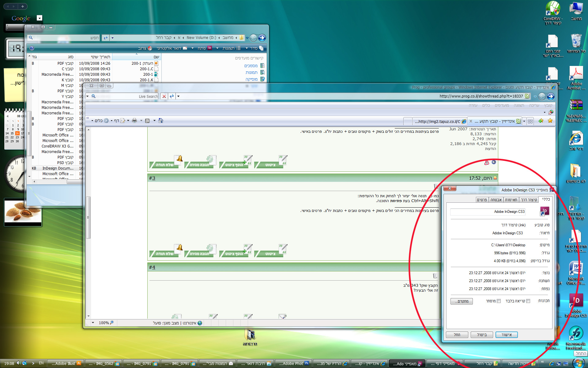Click the IE Refresh arrows icon
The image size is (588, 368).
172,96
